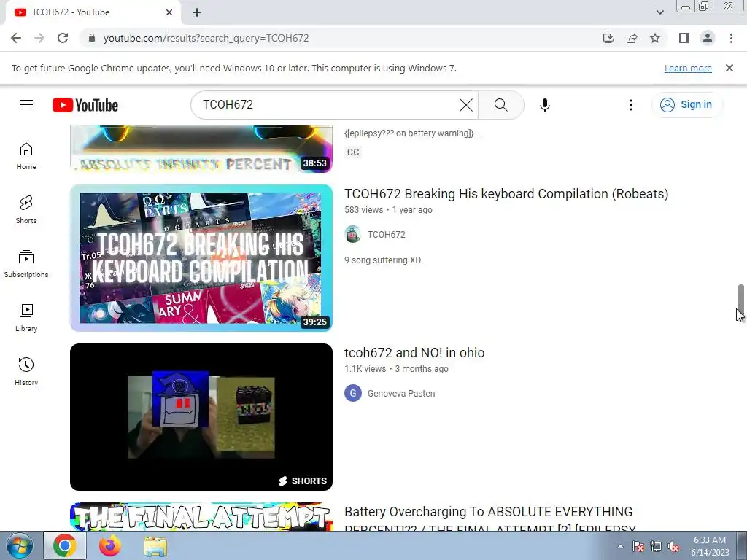Open YouTube settings three-dot menu
Viewport: 747px width, 560px height.
click(631, 105)
